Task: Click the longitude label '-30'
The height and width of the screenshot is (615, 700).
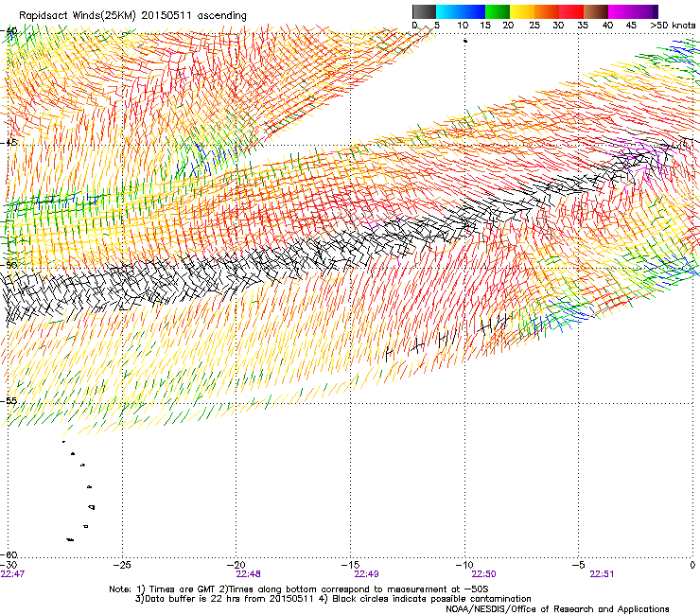Action: (x=9, y=566)
